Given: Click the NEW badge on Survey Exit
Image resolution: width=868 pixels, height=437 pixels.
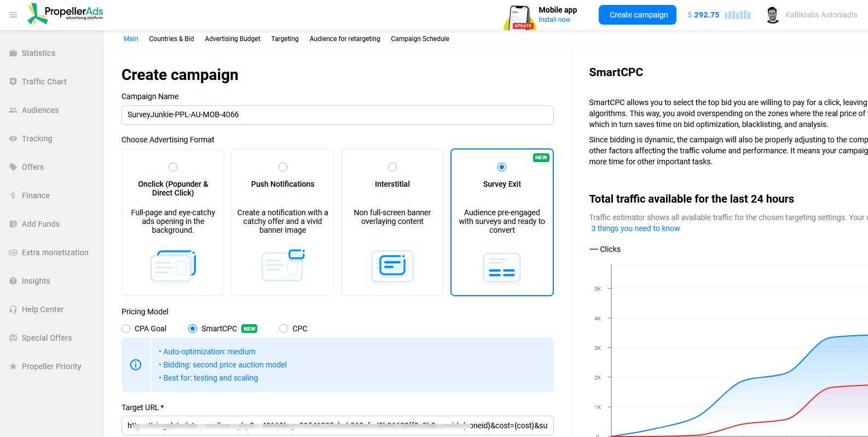Looking at the screenshot, I should (x=541, y=158).
